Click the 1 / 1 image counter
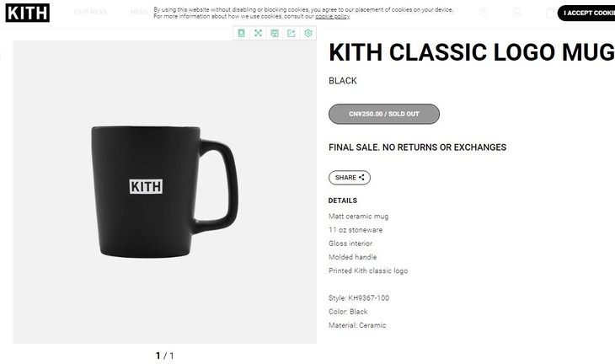 point(165,356)
